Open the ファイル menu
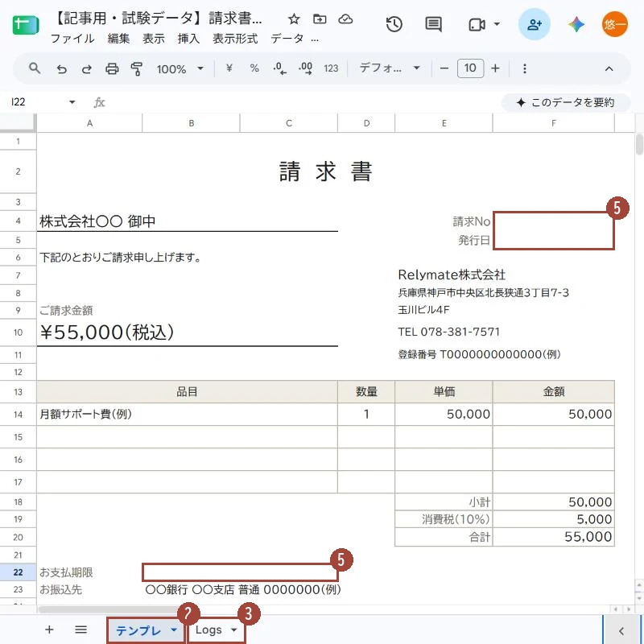The height and width of the screenshot is (644, 644). pos(72,39)
